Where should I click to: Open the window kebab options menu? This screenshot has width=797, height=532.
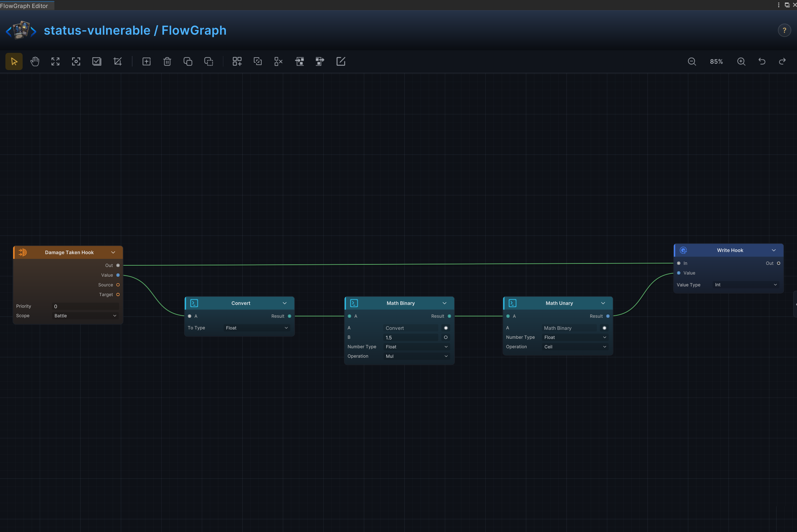(779, 5)
